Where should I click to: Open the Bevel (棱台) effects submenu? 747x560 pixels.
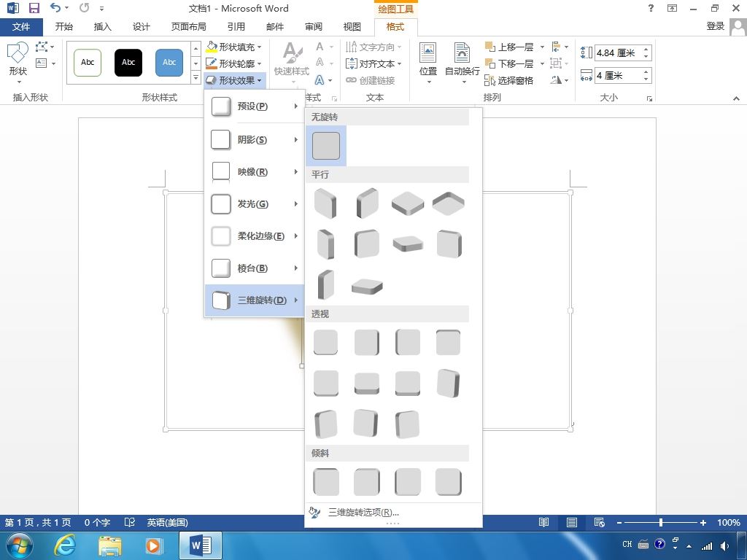click(x=255, y=268)
